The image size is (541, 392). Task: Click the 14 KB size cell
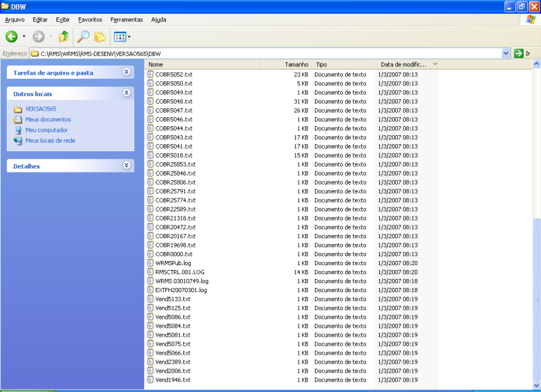301,272
